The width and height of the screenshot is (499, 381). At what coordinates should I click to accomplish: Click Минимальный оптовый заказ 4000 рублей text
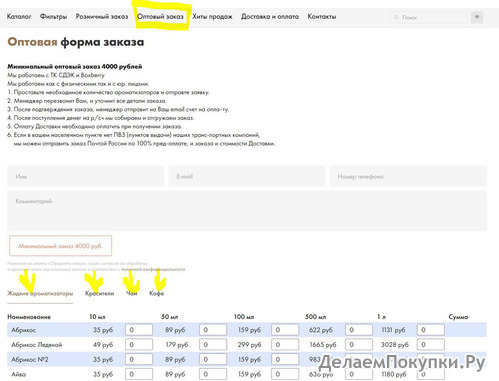coord(75,66)
